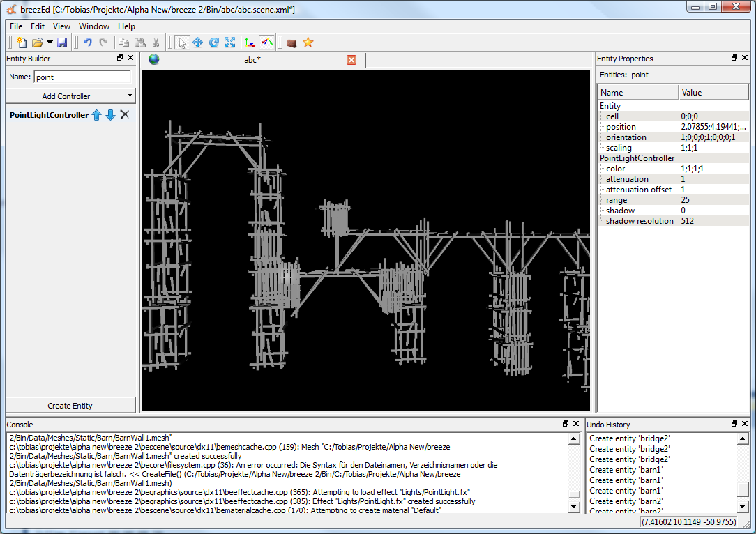Open the Add Controller dropdown

click(130, 96)
